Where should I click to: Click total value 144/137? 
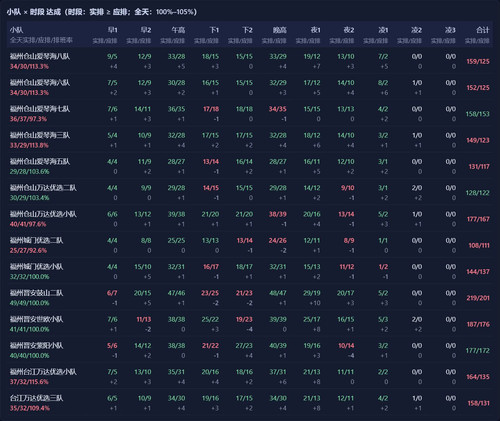point(478,272)
